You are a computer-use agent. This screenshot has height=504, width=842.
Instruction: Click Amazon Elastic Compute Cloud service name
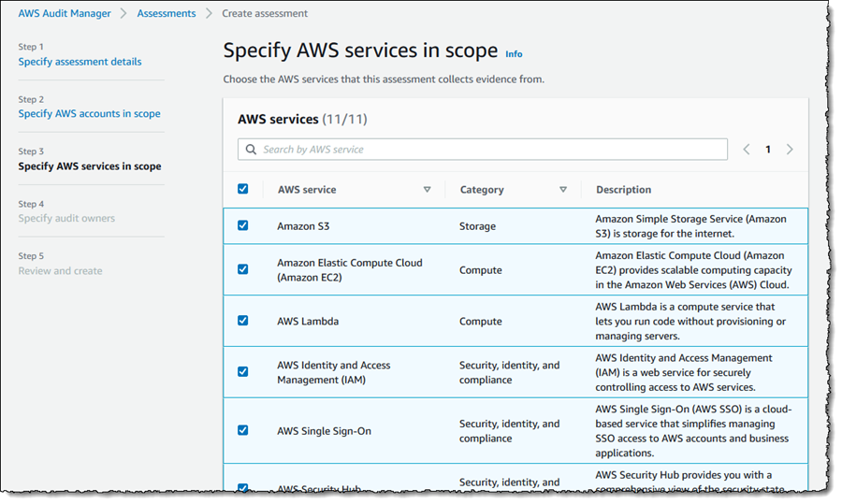point(350,270)
